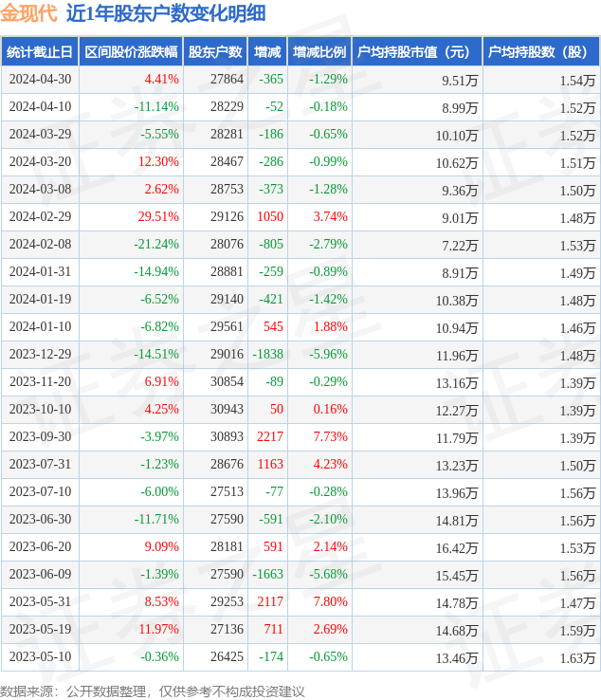Viewport: 601px width, 700px height.
Task: Click the 2023-05-10 date in last row
Action: pyautogui.click(x=39, y=657)
